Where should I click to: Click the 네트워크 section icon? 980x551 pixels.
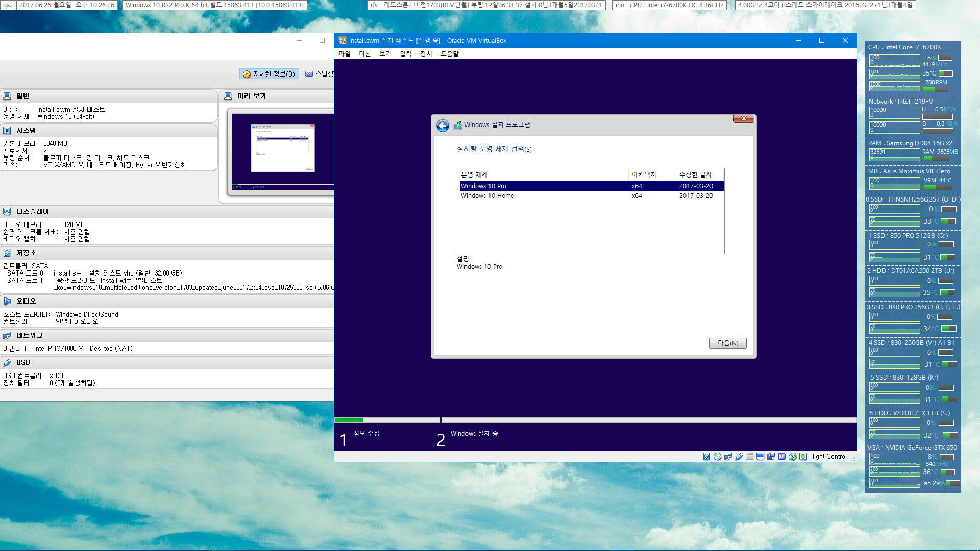click(7, 335)
